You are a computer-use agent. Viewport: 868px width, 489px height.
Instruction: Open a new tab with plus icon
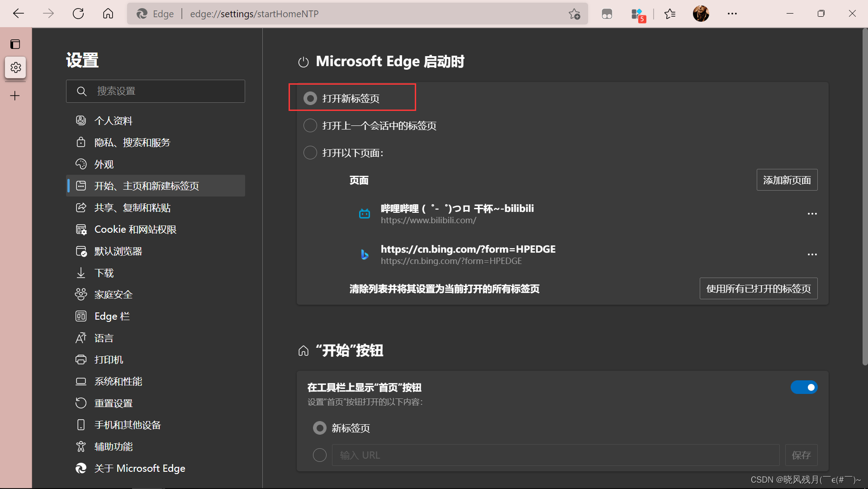point(15,96)
